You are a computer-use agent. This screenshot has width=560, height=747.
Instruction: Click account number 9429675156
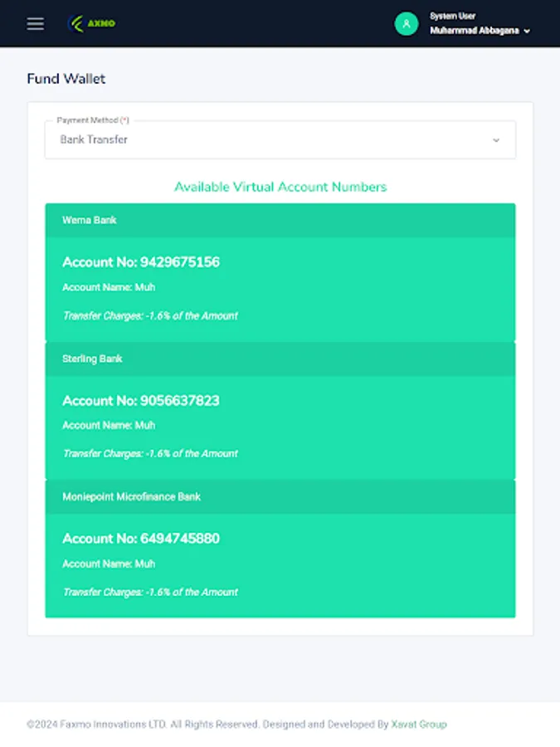click(141, 261)
